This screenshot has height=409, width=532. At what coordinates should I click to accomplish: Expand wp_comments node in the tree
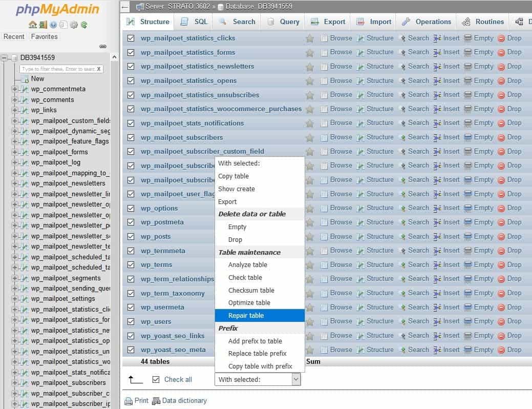click(14, 100)
